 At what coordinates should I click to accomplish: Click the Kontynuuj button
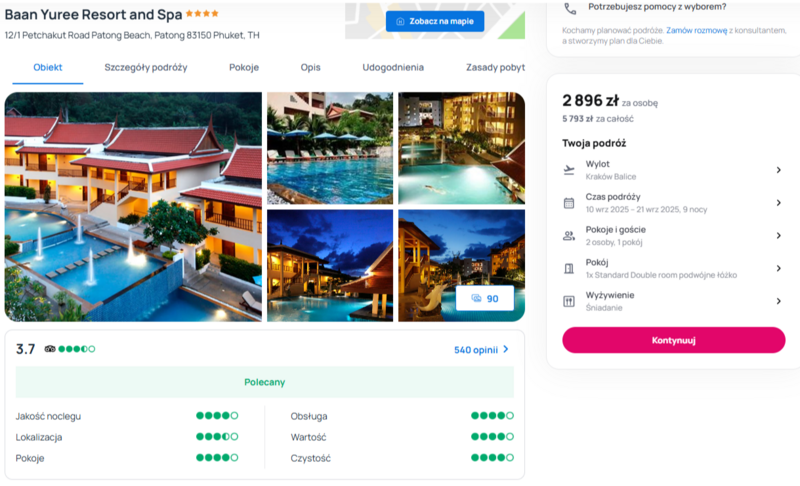(673, 340)
